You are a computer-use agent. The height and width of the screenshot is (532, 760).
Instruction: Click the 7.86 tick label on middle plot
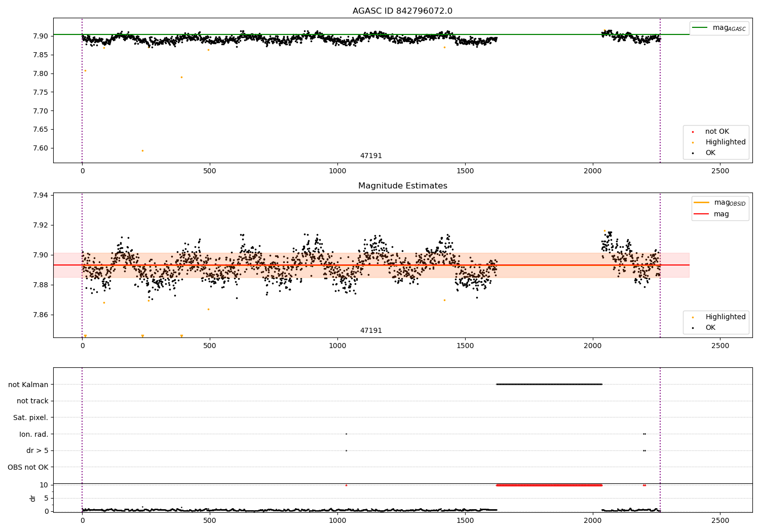pyautogui.click(x=40, y=315)
